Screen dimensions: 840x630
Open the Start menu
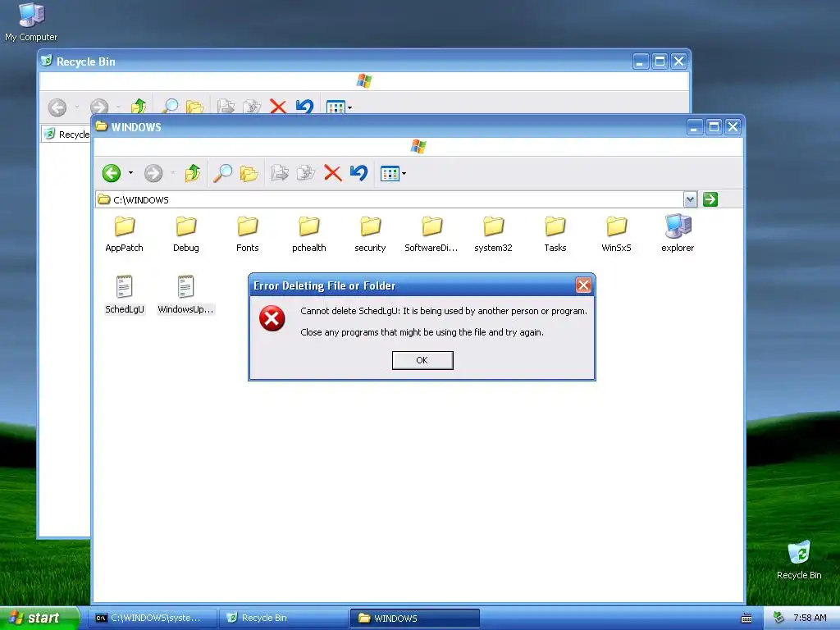point(39,619)
